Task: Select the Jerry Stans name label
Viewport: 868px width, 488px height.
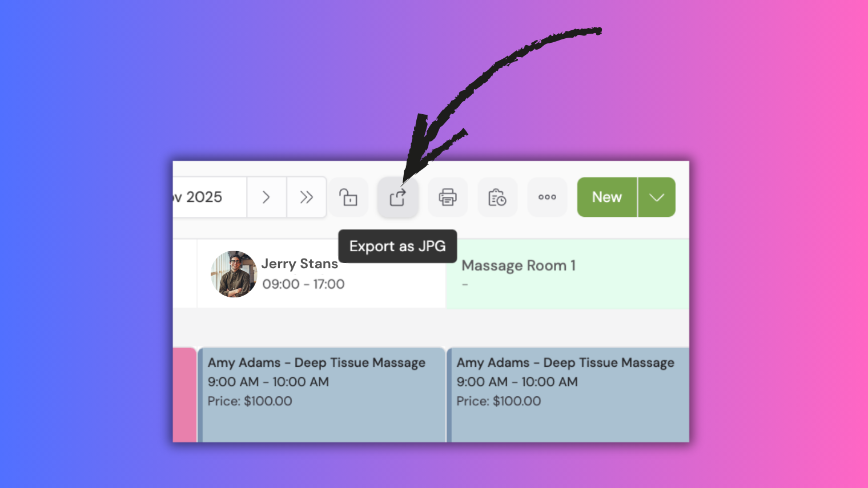Action: point(299,263)
